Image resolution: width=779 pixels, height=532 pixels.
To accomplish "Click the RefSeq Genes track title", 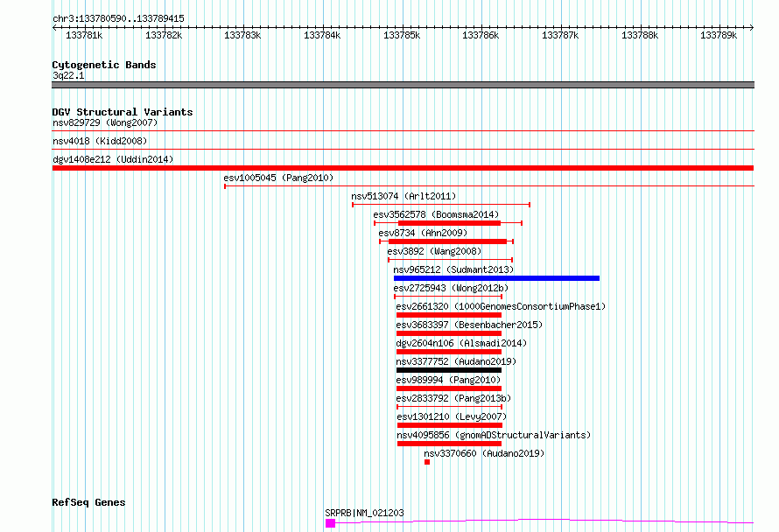I will pos(88,502).
